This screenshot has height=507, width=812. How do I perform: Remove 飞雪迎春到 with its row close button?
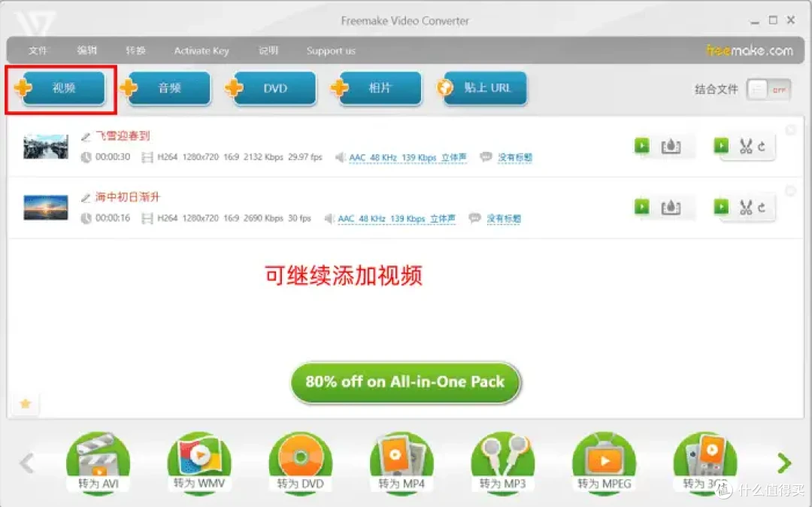pos(790,130)
